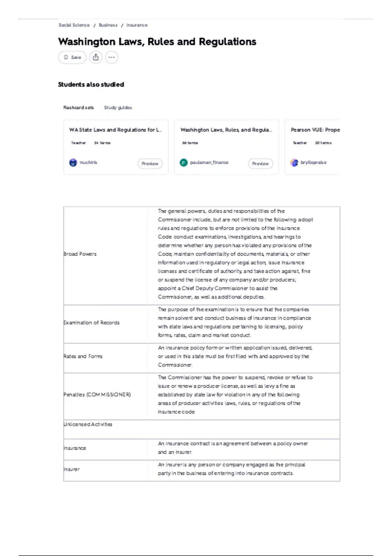
Task: Click paulaman_finance's profile avatar
Action: 184,162
